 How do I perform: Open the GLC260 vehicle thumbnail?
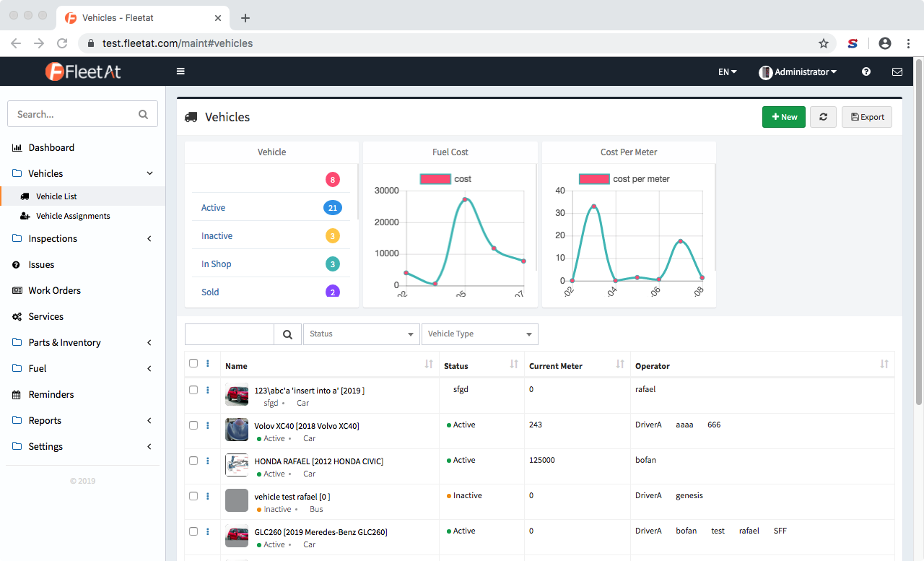237,536
